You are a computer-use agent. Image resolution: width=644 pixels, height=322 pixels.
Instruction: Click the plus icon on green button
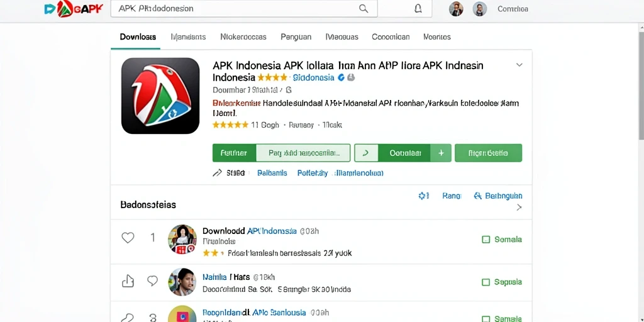click(441, 153)
